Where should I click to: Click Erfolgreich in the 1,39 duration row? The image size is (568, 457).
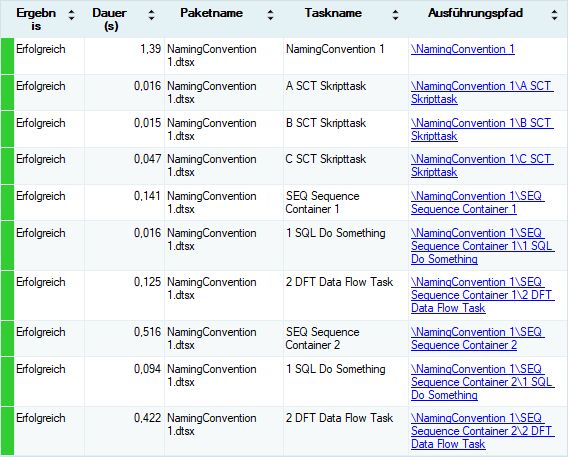click(41, 49)
